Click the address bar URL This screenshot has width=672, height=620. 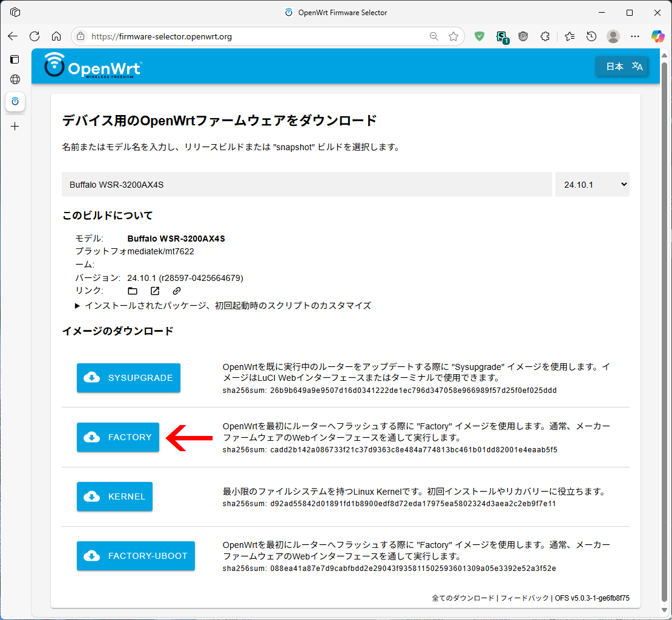(x=162, y=36)
